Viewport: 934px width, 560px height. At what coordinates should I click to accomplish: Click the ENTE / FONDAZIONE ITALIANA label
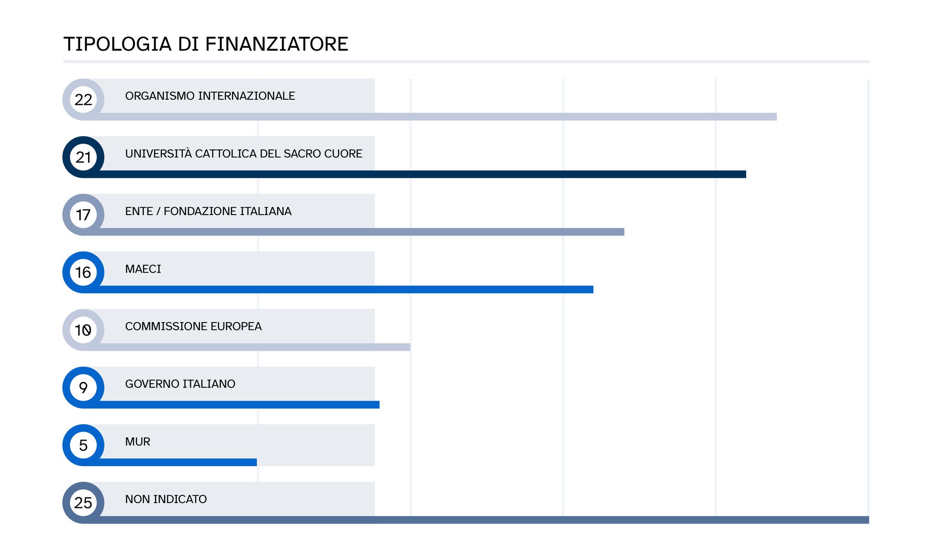click(x=208, y=211)
